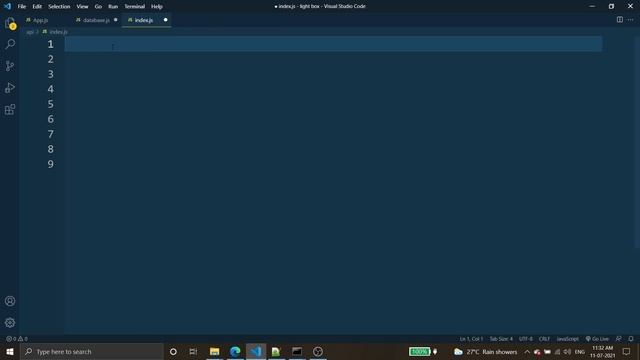Click the battery 100% indicator
Image resolution: width=640 pixels, height=360 pixels.
420,351
